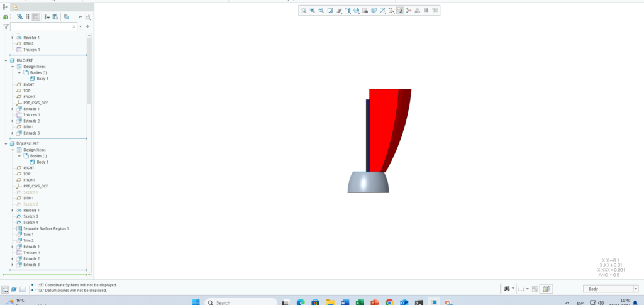
Task: Toggle the Spin Center display button
Action: click(400, 10)
